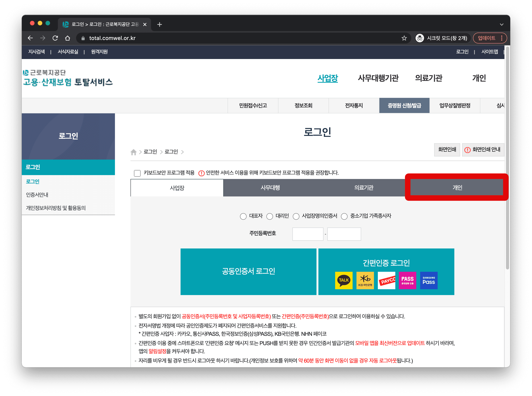Switch to the 사무대행 login tab
The width and height of the screenshot is (532, 396).
pyautogui.click(x=270, y=188)
